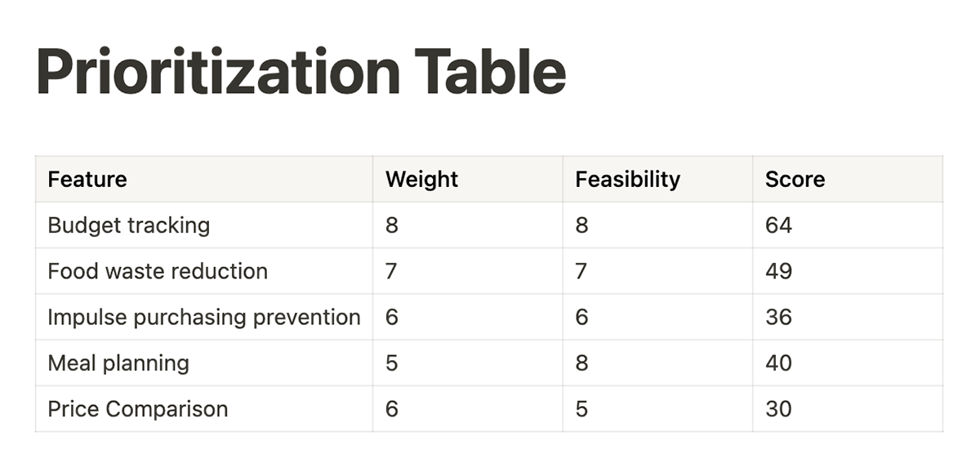Click the score cell showing 30

[x=848, y=408]
